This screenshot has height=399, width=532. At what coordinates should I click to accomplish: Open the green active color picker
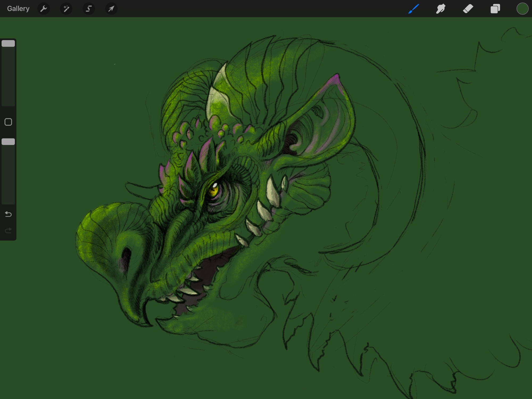click(x=522, y=9)
